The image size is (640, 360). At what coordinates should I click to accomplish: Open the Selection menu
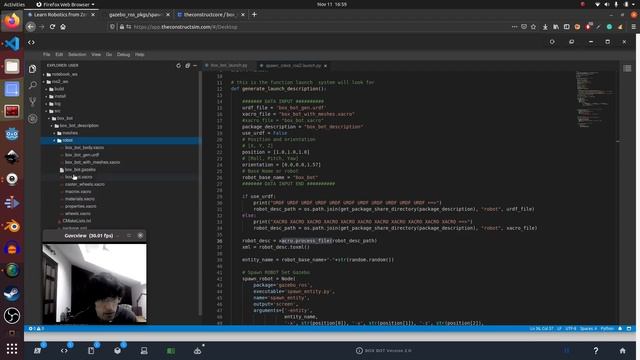pyautogui.click(x=77, y=54)
